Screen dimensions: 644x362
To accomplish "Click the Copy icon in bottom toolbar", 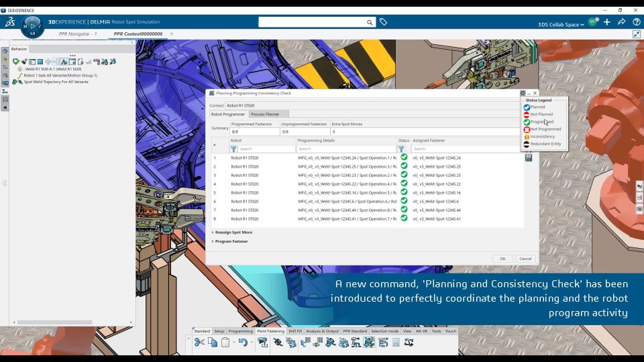I will coord(212,343).
